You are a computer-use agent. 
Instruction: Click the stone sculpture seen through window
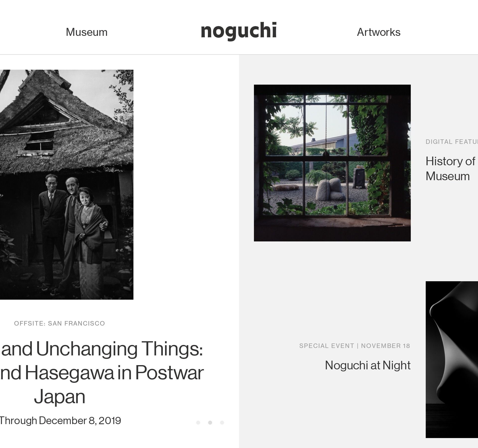[330, 189]
